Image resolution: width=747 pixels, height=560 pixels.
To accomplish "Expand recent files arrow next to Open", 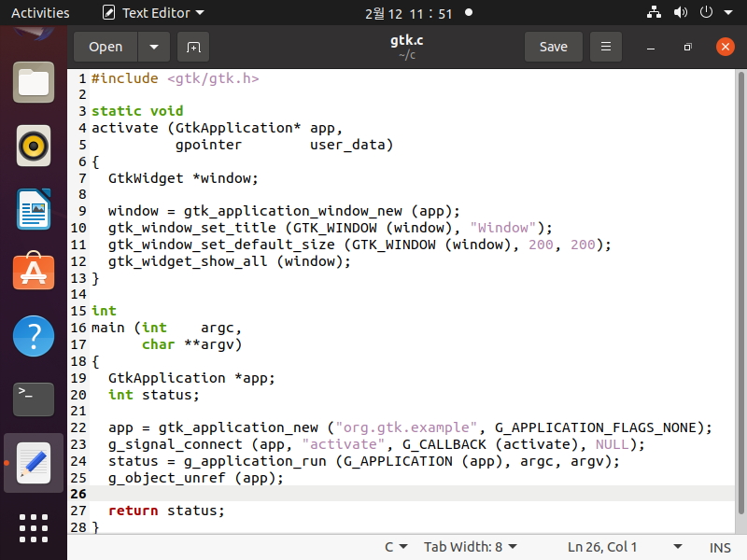I will (x=154, y=47).
